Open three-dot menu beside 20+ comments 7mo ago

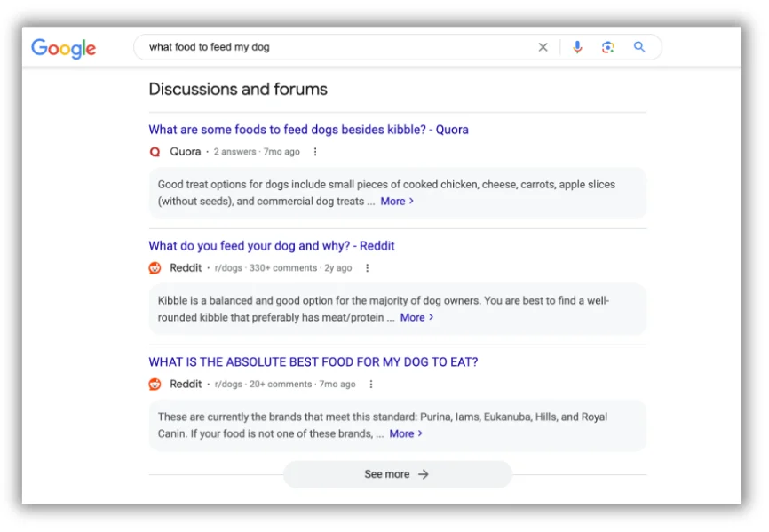[371, 385]
